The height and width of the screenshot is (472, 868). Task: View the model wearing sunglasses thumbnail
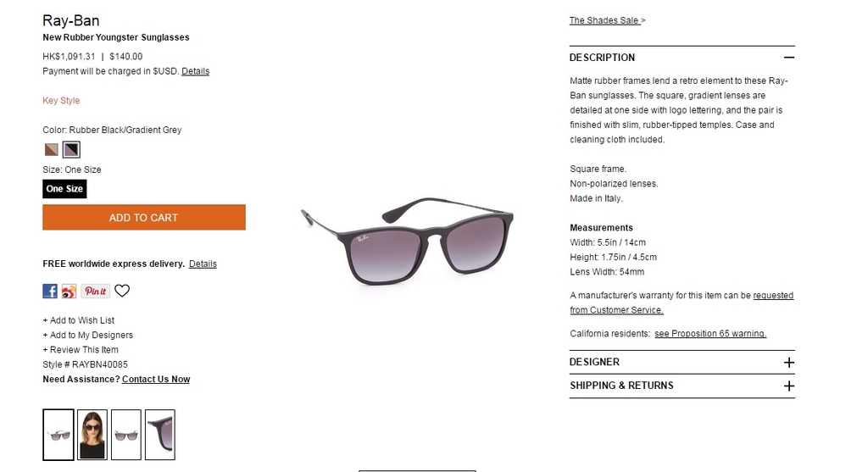(x=92, y=435)
